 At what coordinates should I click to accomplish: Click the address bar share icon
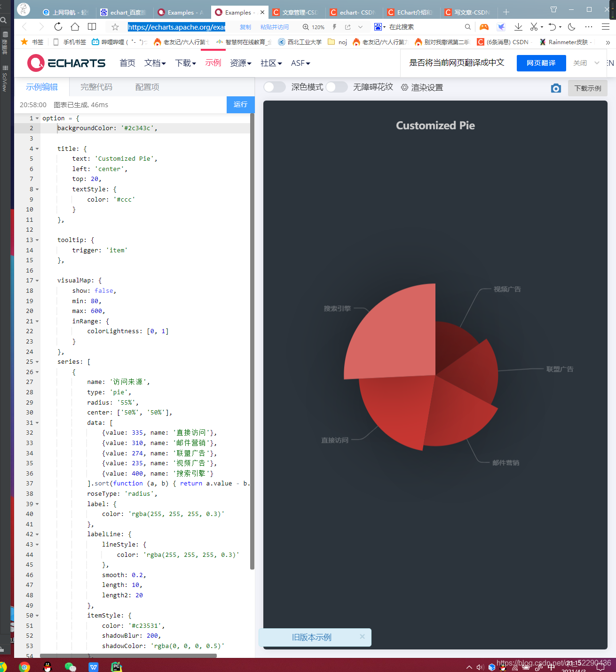[x=348, y=27]
